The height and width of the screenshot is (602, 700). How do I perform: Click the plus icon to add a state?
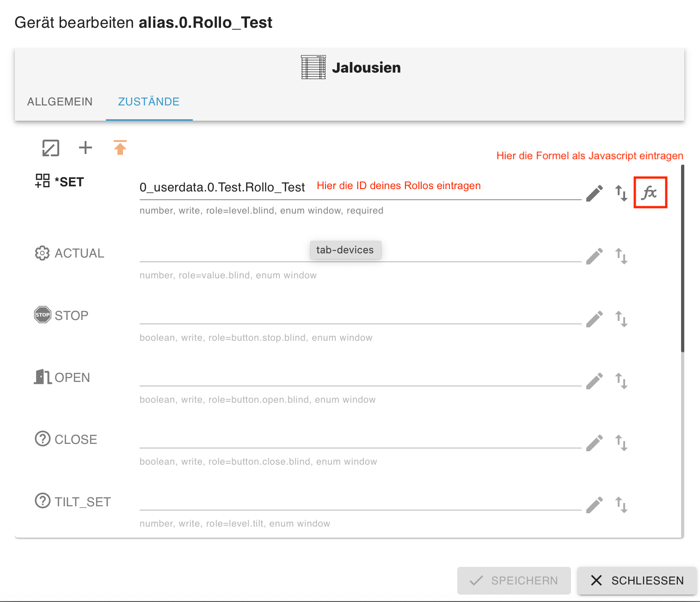coord(86,148)
